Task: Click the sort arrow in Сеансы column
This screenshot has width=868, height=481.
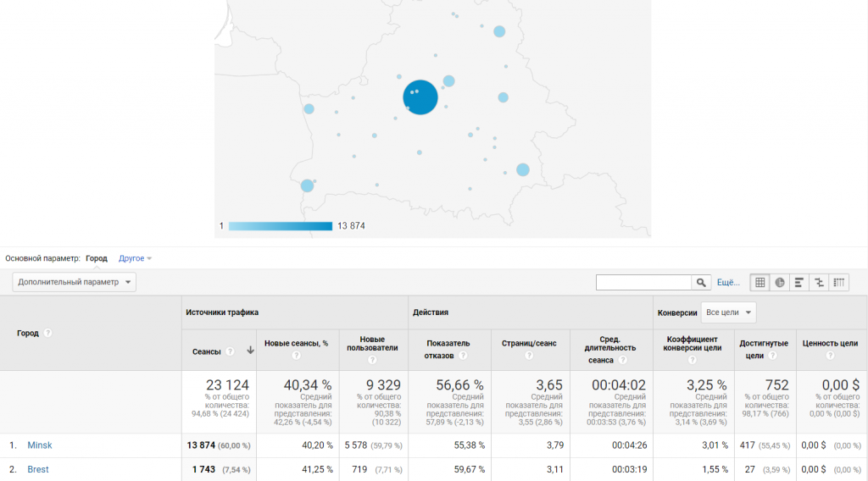Action: [250, 351]
